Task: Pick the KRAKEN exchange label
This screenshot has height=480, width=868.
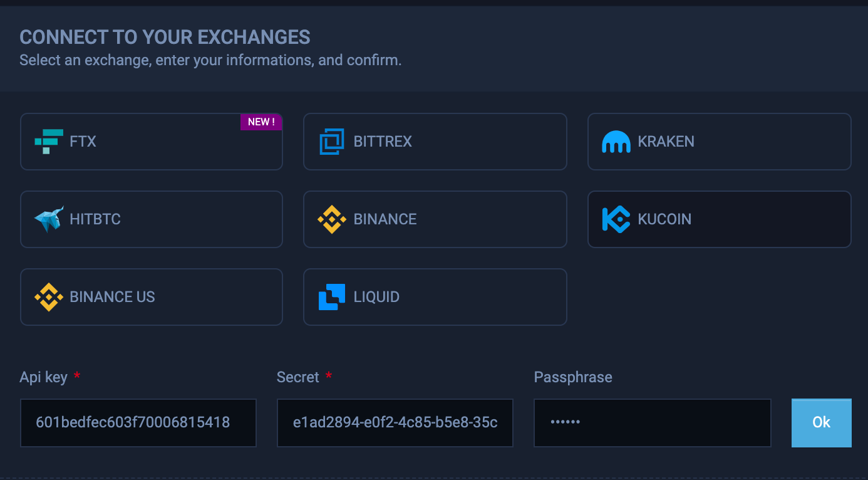Action: [666, 142]
